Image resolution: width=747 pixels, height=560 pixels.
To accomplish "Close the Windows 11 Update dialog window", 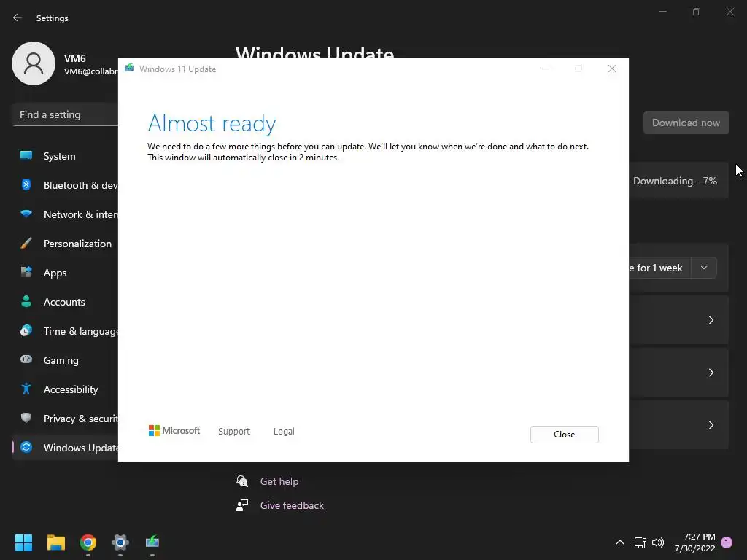I will pos(612,69).
